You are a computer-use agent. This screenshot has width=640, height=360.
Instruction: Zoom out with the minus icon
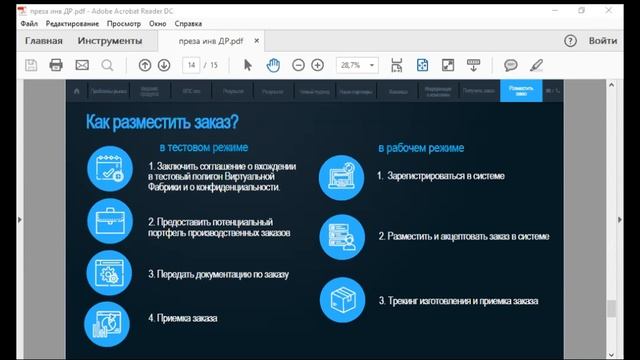(x=298, y=65)
